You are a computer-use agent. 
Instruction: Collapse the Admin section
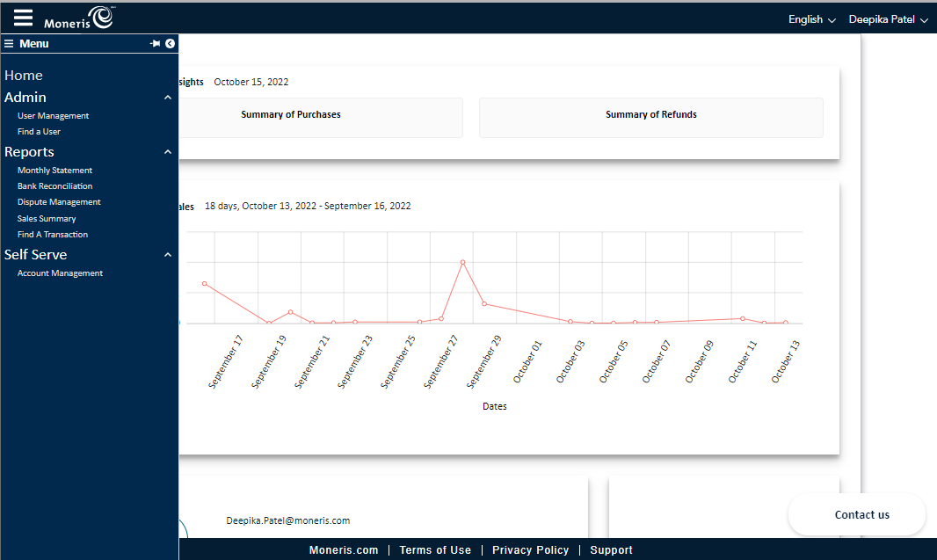tap(168, 98)
